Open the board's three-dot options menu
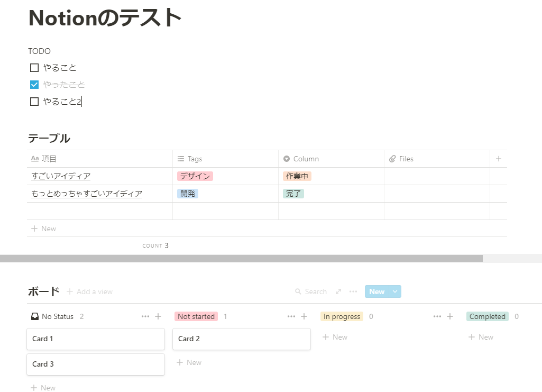The image size is (542, 392). [353, 292]
